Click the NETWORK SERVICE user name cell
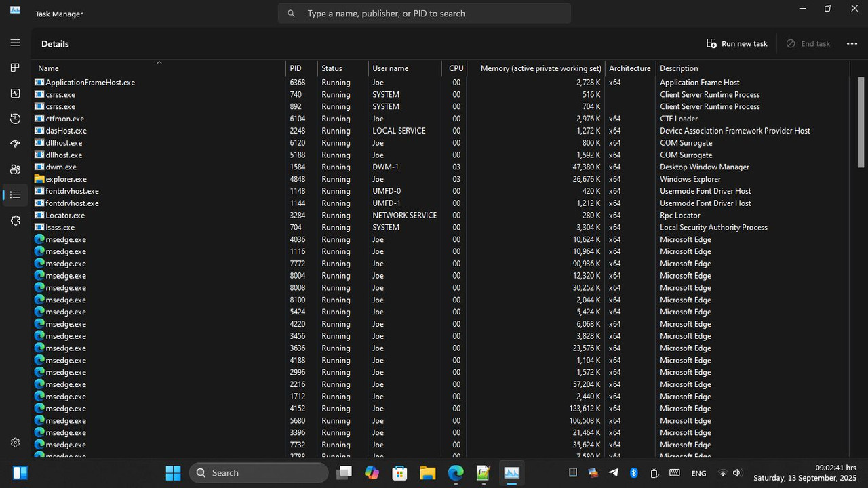 pyautogui.click(x=404, y=215)
